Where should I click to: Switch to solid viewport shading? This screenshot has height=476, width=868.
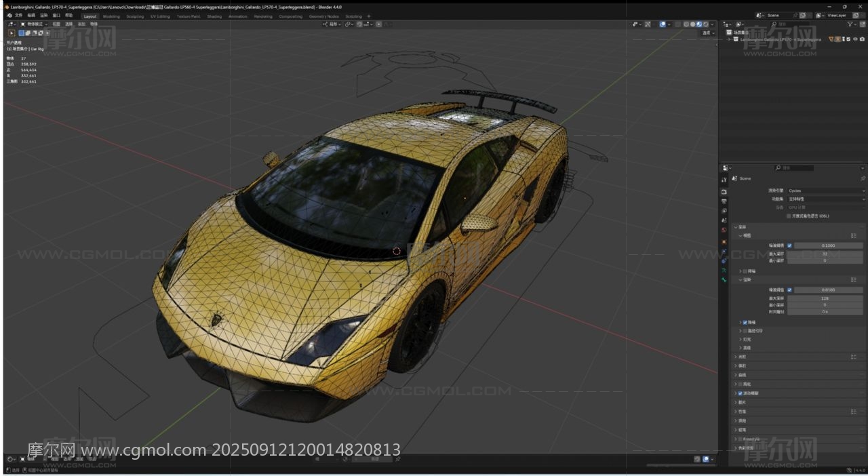pyautogui.click(x=692, y=24)
